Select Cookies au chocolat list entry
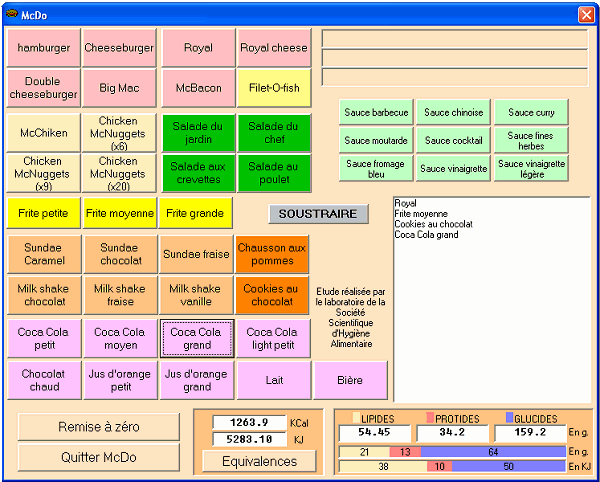This screenshot has width=600, height=482. 434,224
